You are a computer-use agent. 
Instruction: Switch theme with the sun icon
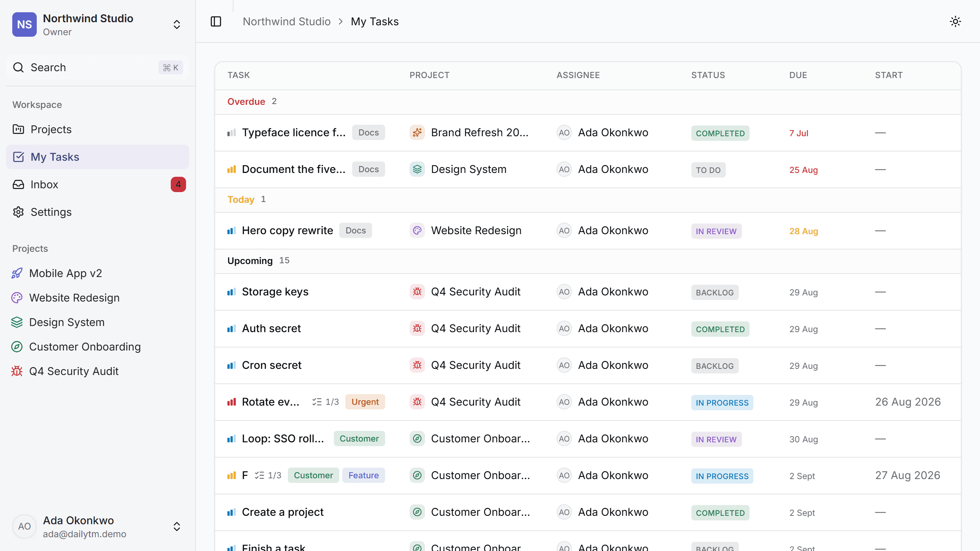click(x=955, y=21)
